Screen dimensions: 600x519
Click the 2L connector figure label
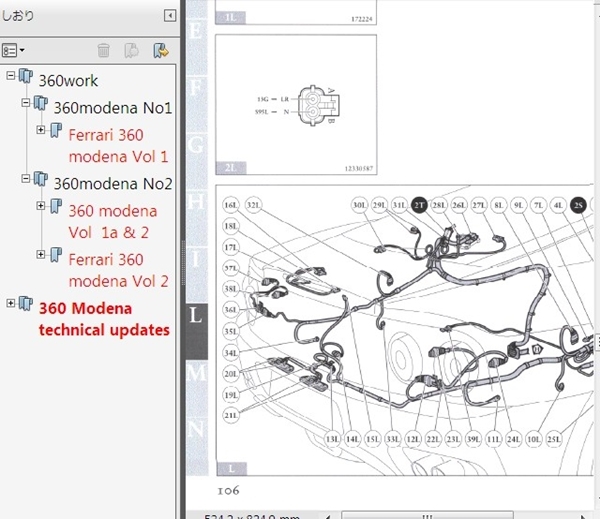pos(231,168)
